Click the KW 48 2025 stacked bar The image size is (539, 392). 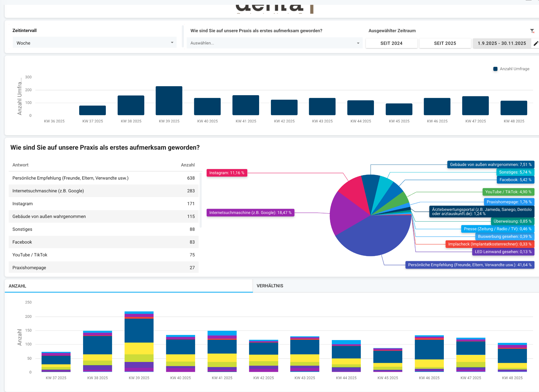click(x=512, y=357)
